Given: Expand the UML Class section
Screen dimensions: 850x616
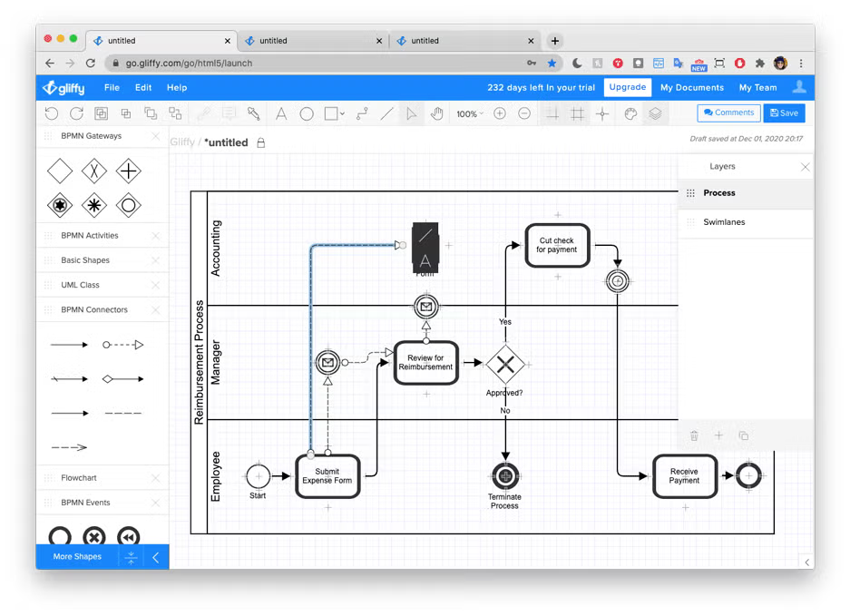Looking at the screenshot, I should pos(80,285).
